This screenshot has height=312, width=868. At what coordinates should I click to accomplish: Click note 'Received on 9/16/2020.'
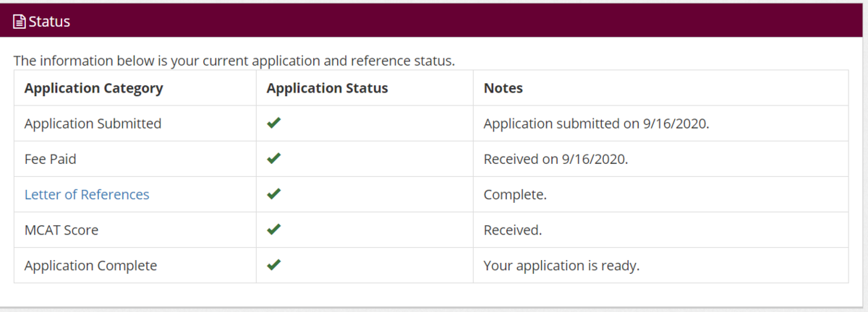pos(556,159)
